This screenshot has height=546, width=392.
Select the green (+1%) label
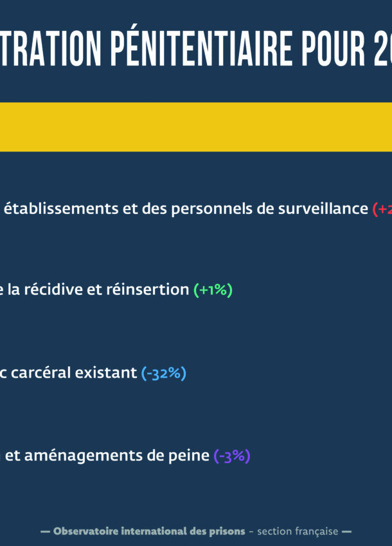213,290
